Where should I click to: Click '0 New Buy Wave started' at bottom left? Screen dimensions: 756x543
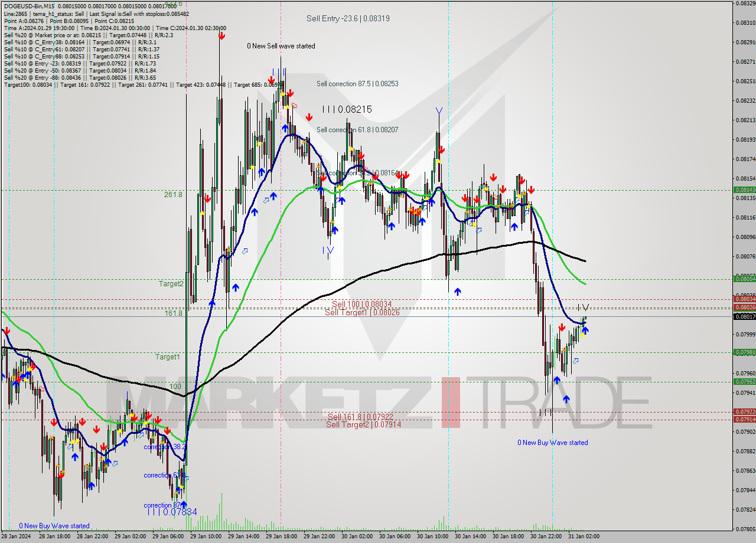pos(54,526)
